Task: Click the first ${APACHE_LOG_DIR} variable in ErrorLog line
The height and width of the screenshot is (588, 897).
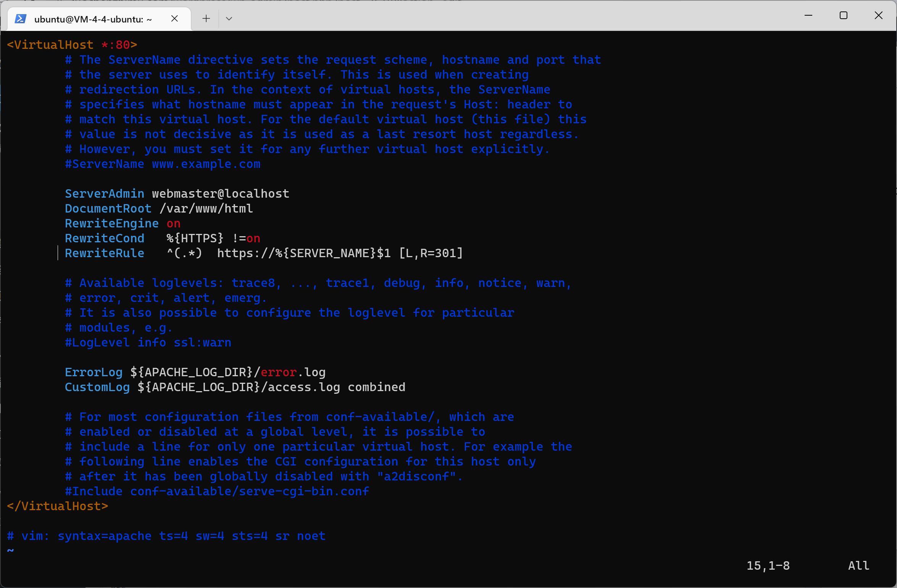Action: point(192,372)
